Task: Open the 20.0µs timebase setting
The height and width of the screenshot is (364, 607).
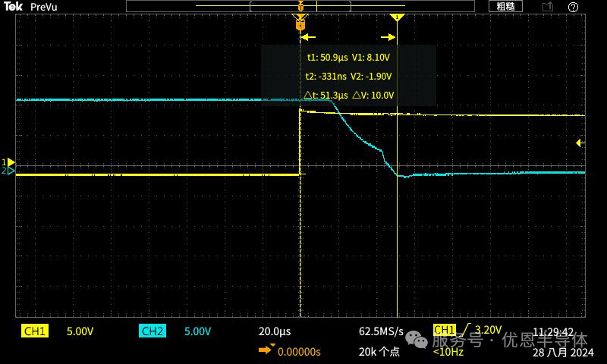Action: click(275, 331)
